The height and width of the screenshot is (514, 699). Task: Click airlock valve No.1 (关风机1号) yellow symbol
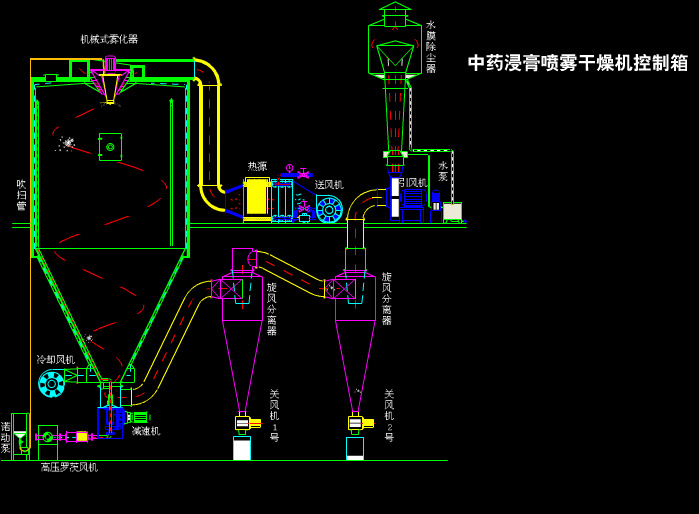243,423
